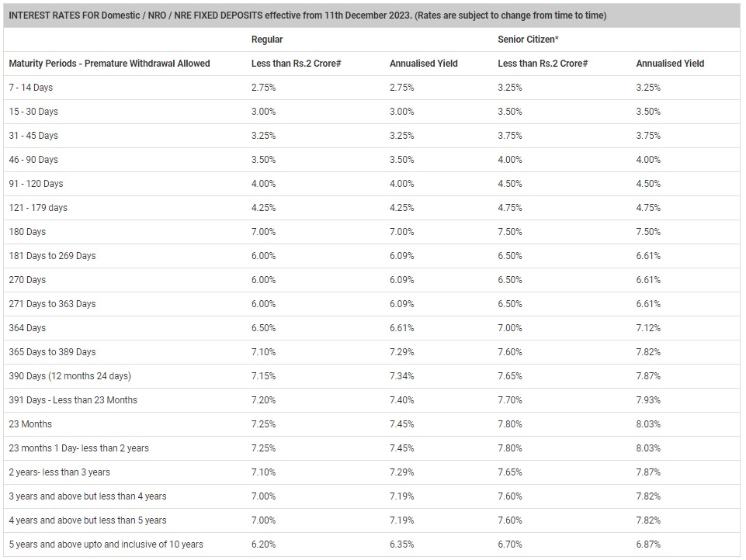Screen dimensions: 746x560
Task: Select 6.20% regular rate in last row
Action: coord(263,544)
